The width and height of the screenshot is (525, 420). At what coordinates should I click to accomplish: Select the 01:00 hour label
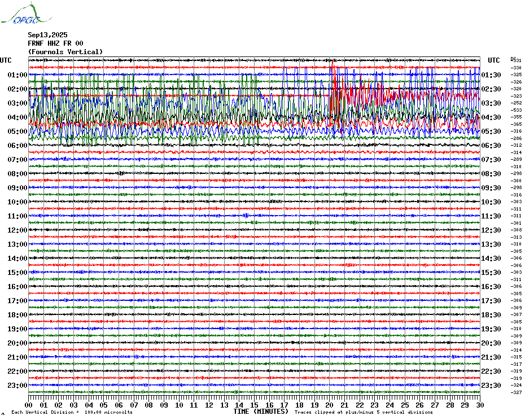point(17,75)
